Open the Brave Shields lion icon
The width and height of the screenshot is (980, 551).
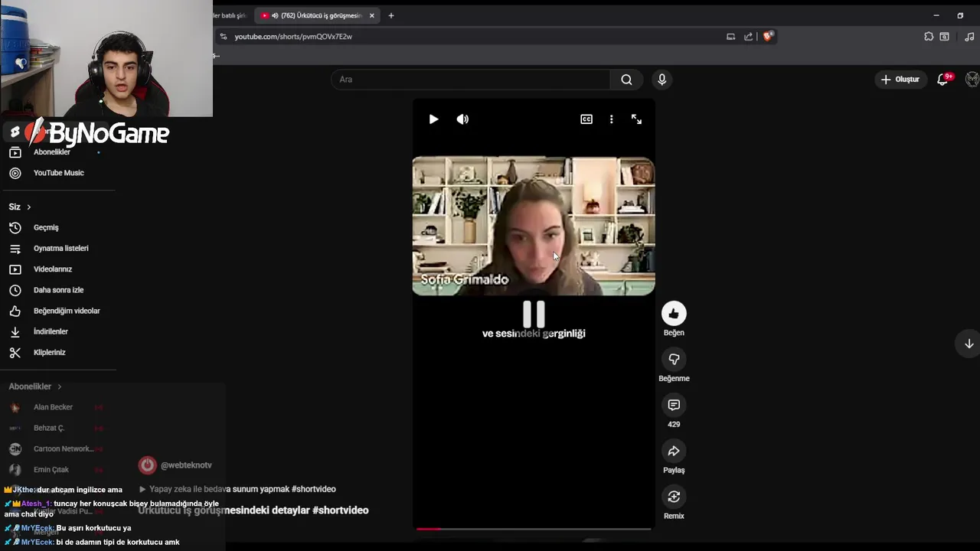coord(768,36)
